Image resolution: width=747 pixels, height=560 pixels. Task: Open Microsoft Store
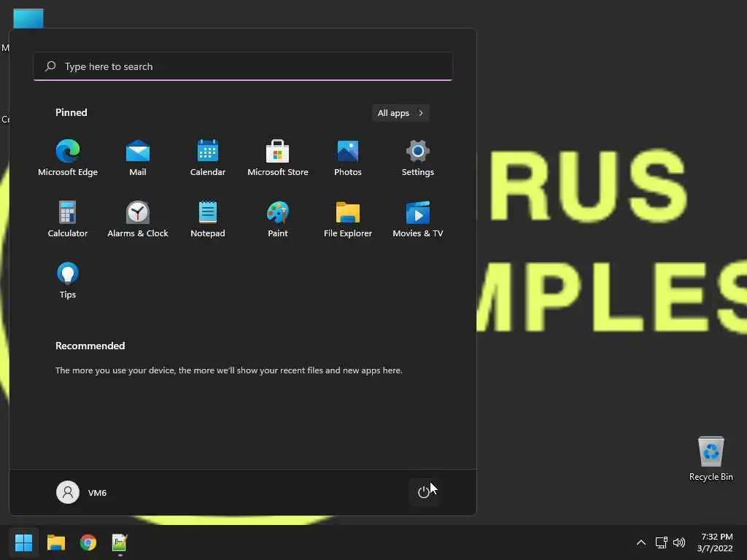[278, 157]
